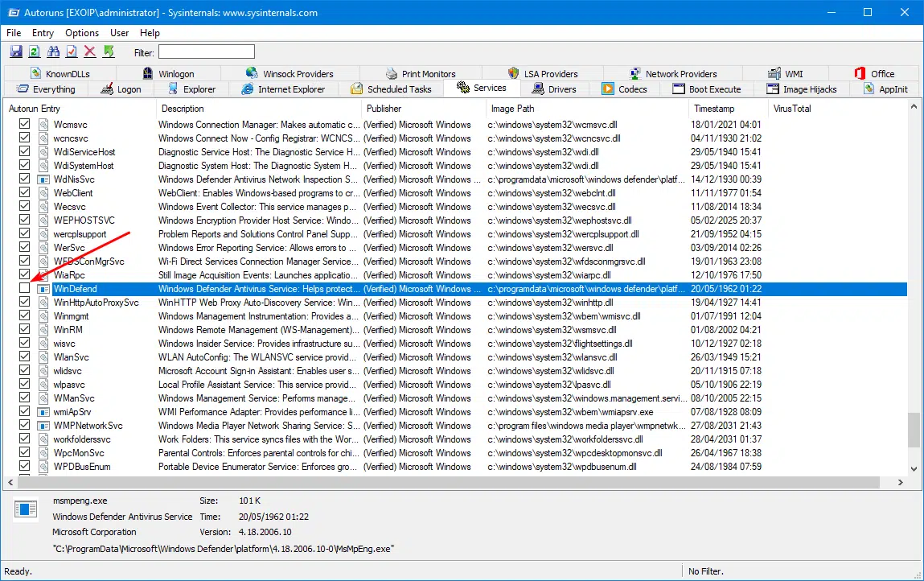Open the Help menu

point(150,33)
